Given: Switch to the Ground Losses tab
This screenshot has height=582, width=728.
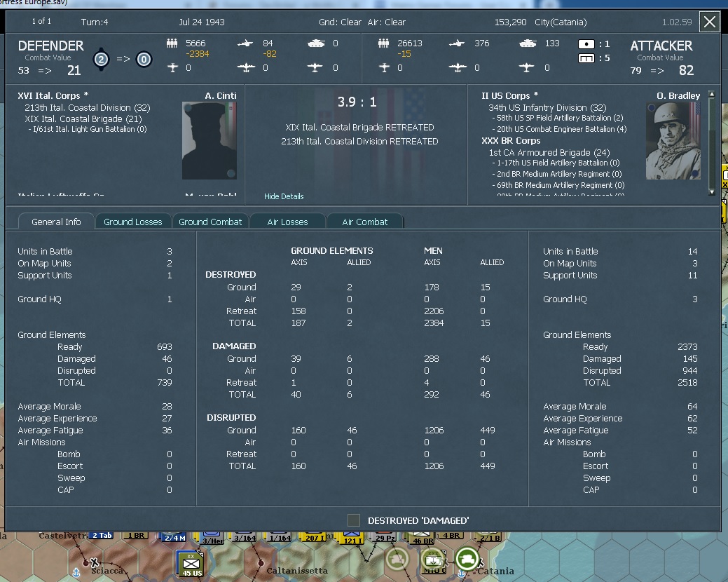Looking at the screenshot, I should point(133,221).
